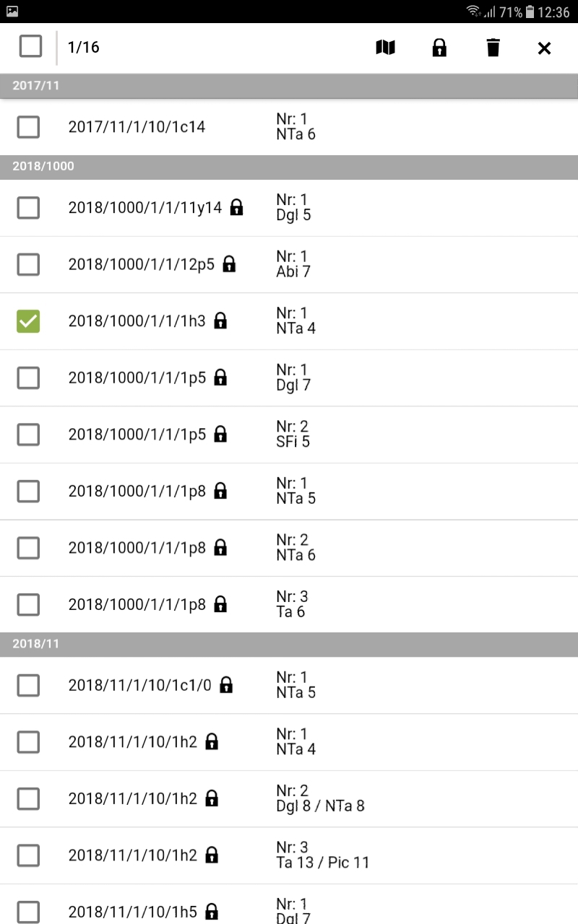Viewport: 578px width, 924px height.
Task: Open the SFi 5 entry row
Action: point(293,434)
